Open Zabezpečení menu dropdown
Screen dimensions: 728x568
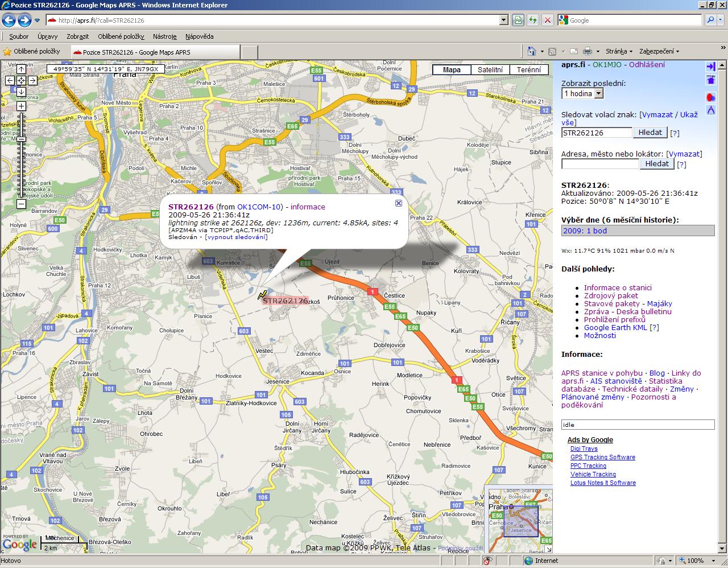[x=659, y=51]
